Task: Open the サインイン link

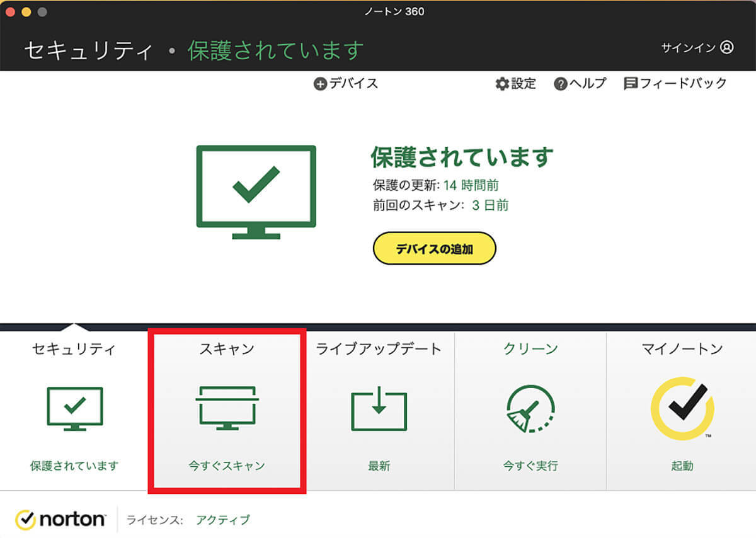Action: point(689,47)
